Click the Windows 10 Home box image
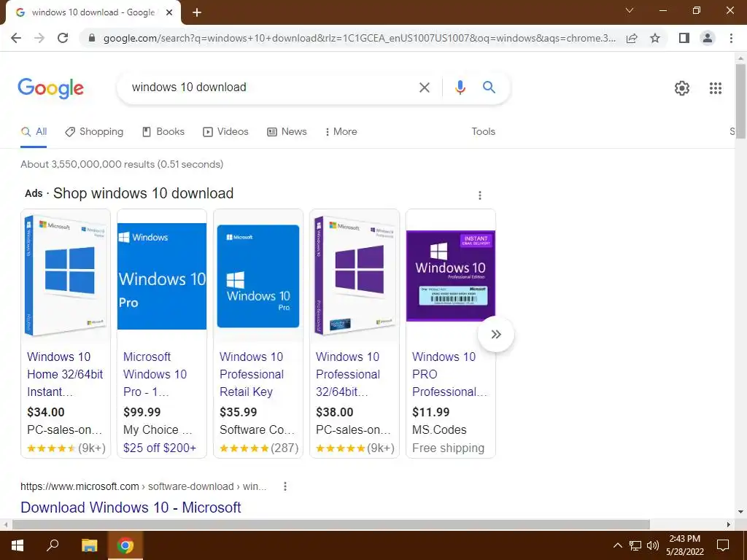 (66, 276)
